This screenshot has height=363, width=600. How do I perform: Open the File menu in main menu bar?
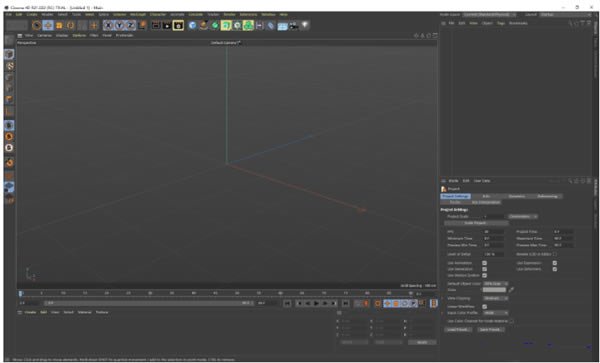[x=8, y=15]
